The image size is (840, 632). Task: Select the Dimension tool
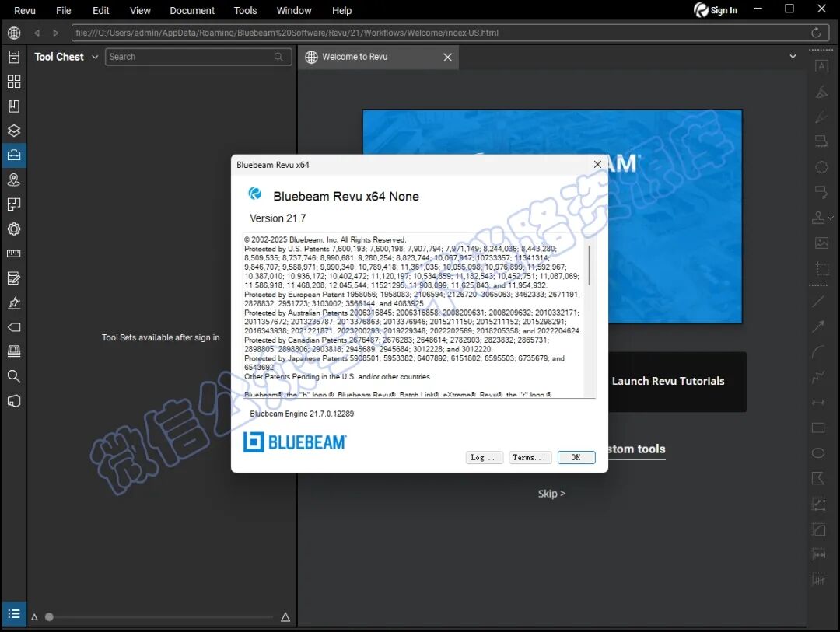point(818,402)
